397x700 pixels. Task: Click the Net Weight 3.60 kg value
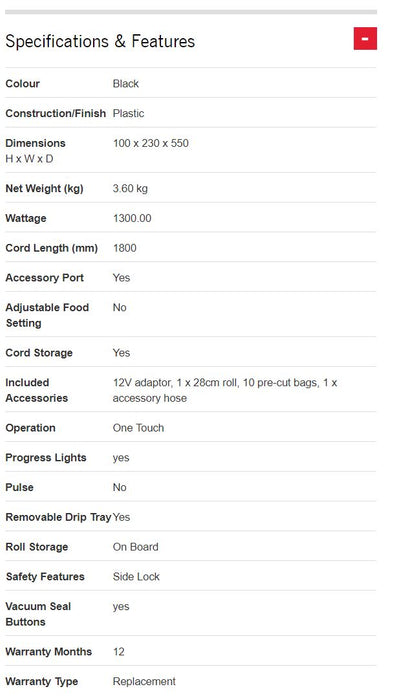130,188
